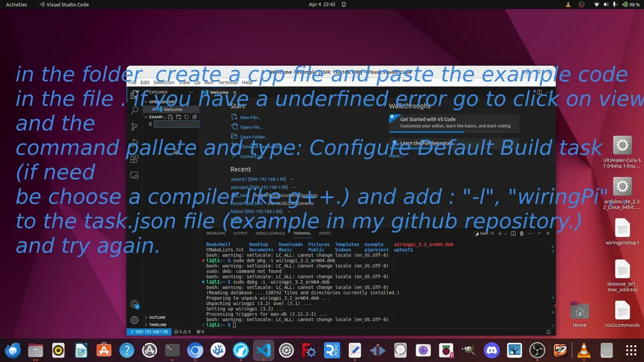Close the terminal panel

click(548, 233)
